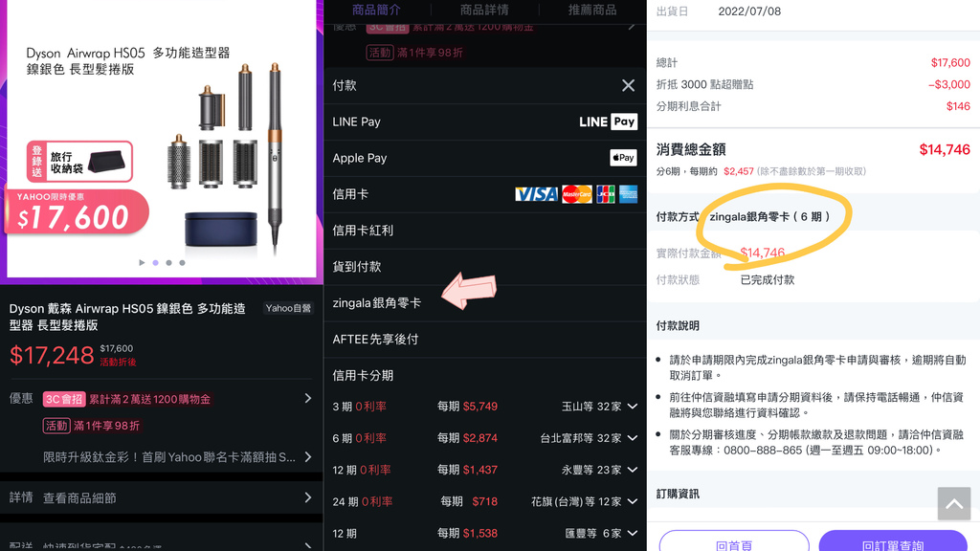Tap the 登錄送 旅行收納袋 gift badge
The image size is (980, 551).
pyautogui.click(x=79, y=161)
